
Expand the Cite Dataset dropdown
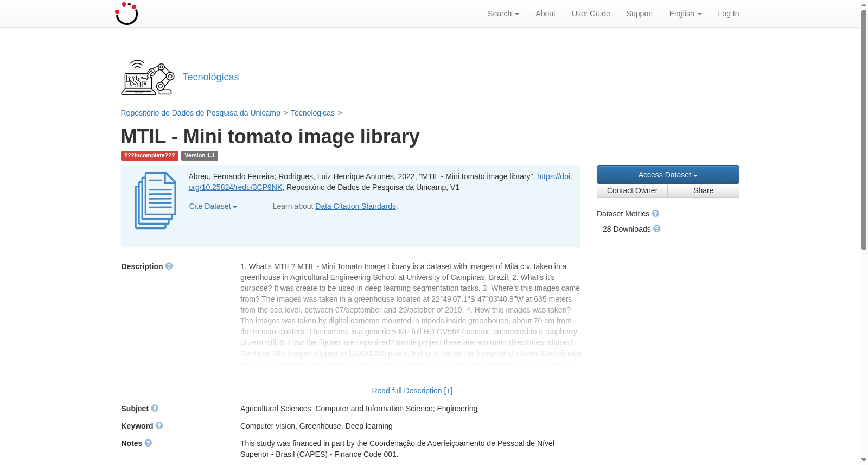213,206
